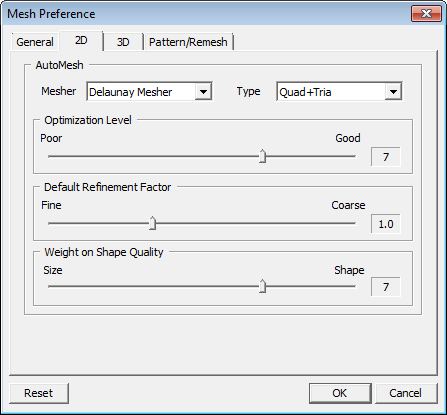Viewport: 447px width, 415px height.
Task: Click the Quad+Tria combo box
Action: [x=339, y=91]
